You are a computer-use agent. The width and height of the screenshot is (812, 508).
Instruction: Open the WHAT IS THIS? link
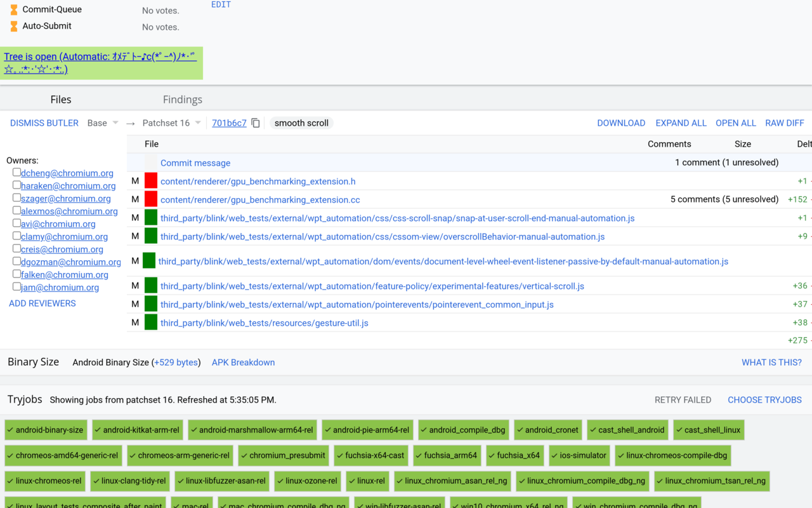[x=771, y=363]
